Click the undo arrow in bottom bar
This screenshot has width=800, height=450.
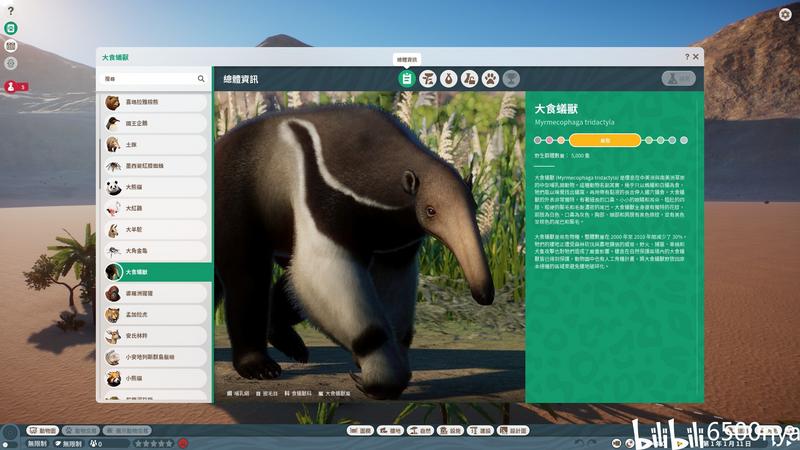point(579,443)
